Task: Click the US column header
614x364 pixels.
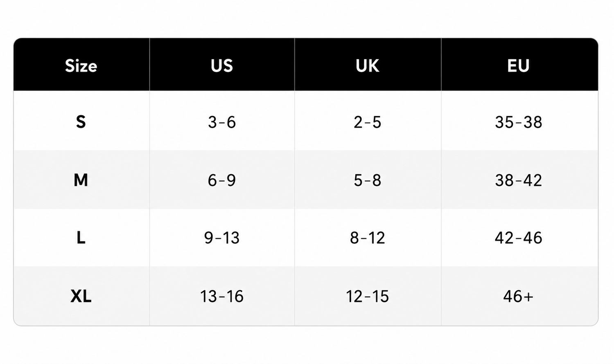Action: (222, 66)
